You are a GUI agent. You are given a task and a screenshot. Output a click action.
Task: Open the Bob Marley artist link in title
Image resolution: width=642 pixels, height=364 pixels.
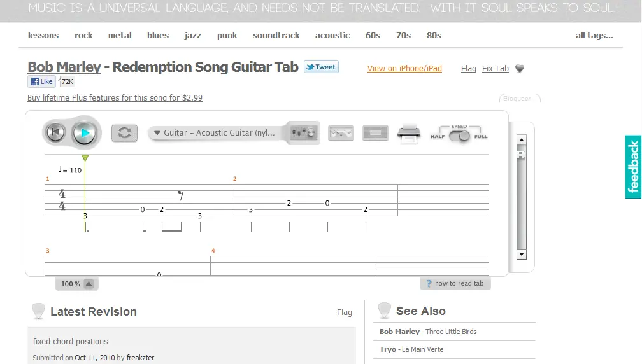pos(64,67)
